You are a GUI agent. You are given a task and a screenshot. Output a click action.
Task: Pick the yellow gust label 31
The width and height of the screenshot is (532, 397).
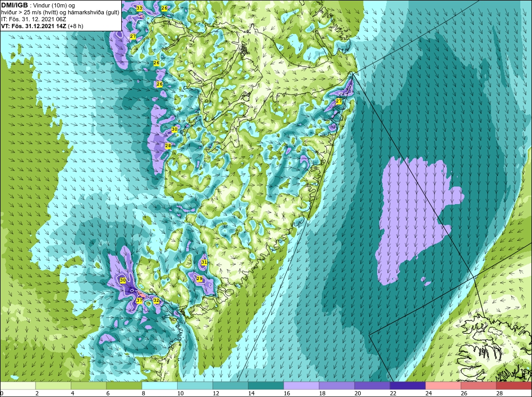tap(204, 262)
